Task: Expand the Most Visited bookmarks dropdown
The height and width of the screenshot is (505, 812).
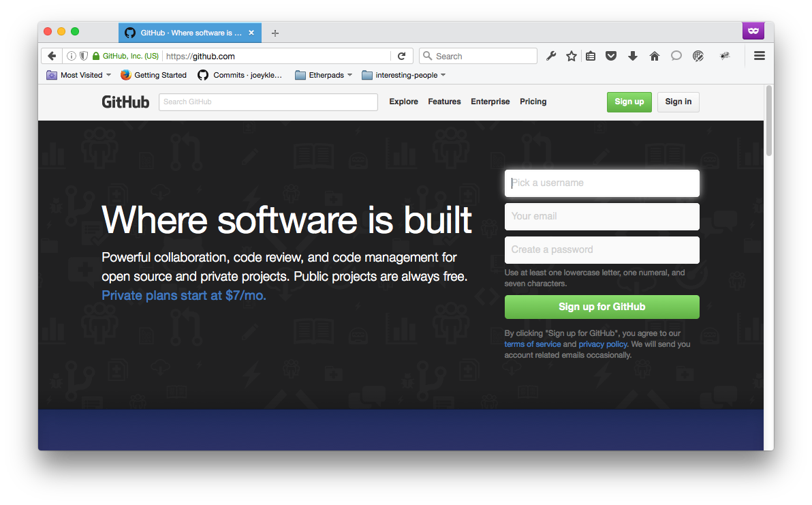Action: (x=78, y=75)
